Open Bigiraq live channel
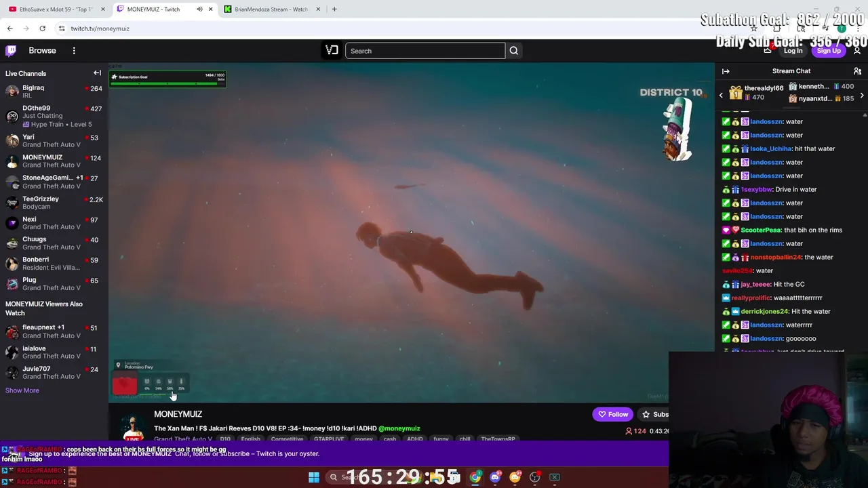This screenshot has height=488, width=868. [54, 91]
